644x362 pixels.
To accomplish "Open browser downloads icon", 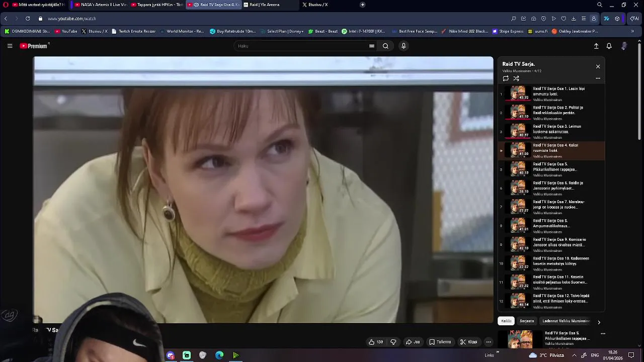I will pyautogui.click(x=574, y=19).
